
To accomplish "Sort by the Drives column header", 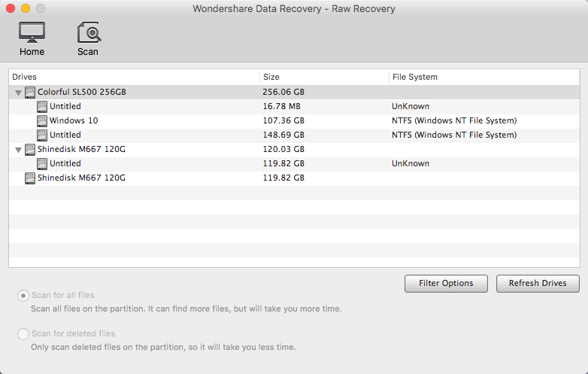I will click(x=135, y=77).
